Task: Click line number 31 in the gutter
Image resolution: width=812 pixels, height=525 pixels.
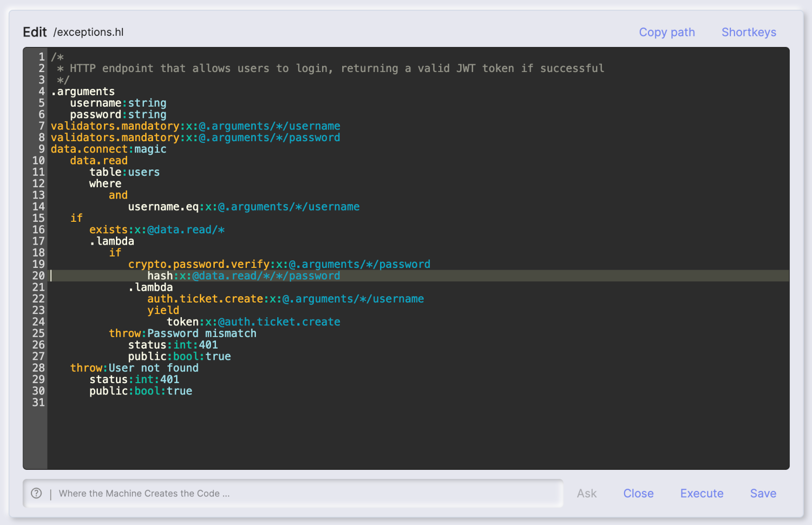Action: pyautogui.click(x=38, y=402)
